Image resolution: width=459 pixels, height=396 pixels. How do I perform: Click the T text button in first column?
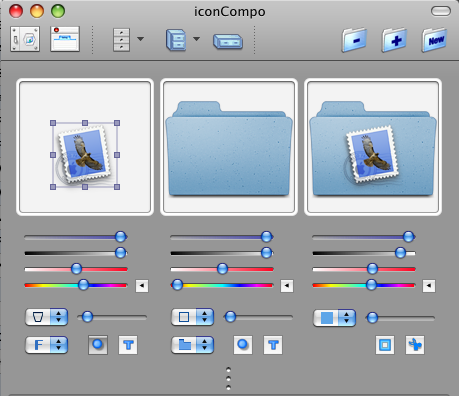pyautogui.click(x=128, y=345)
